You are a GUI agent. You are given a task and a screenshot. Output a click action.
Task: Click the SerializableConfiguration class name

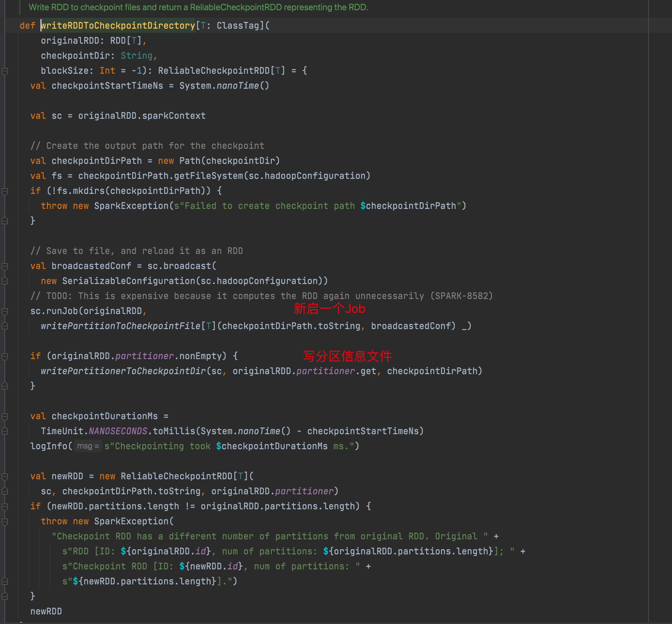tap(128, 281)
